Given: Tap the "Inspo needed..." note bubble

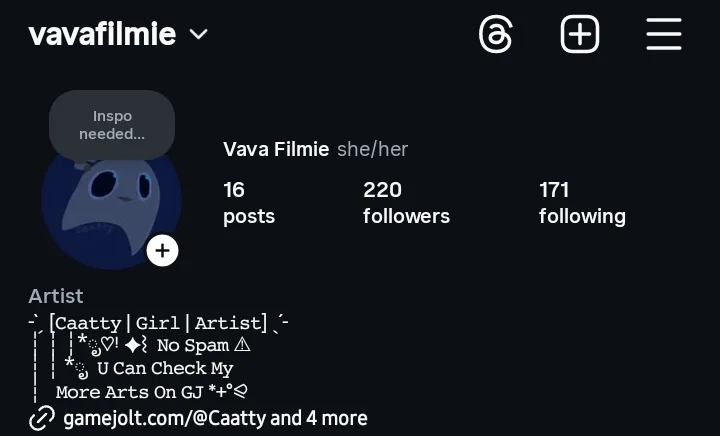Looking at the screenshot, I should (112, 125).
